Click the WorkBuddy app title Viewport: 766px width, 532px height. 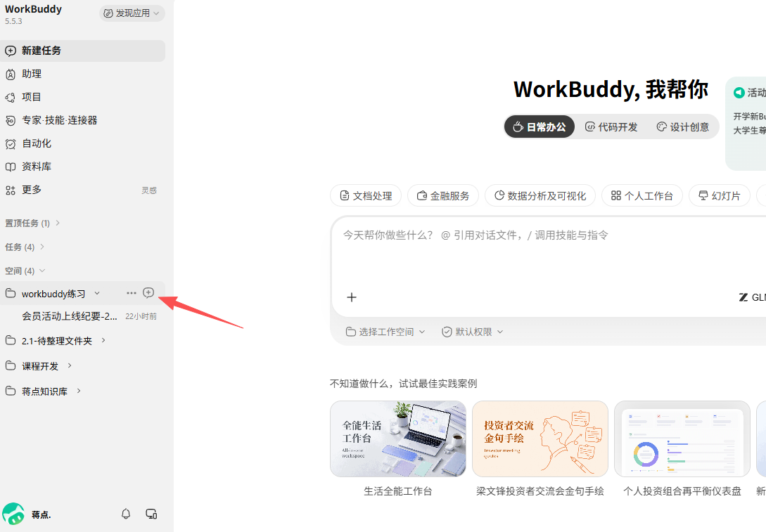[33, 9]
